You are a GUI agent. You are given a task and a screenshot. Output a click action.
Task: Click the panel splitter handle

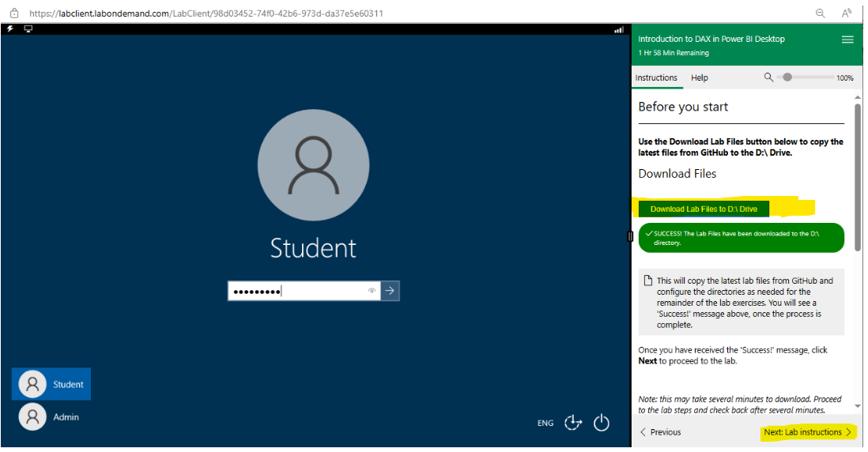coord(630,236)
